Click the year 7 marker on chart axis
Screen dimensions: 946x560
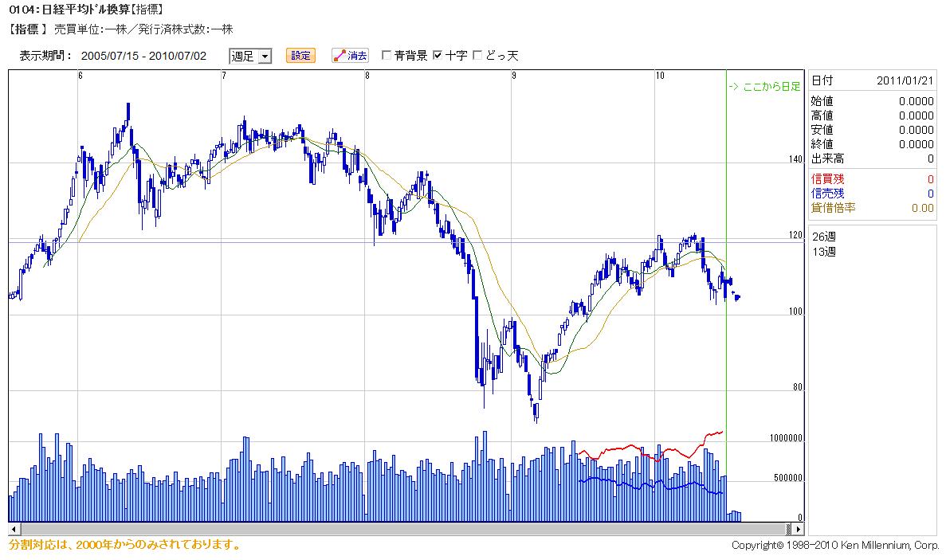224,76
